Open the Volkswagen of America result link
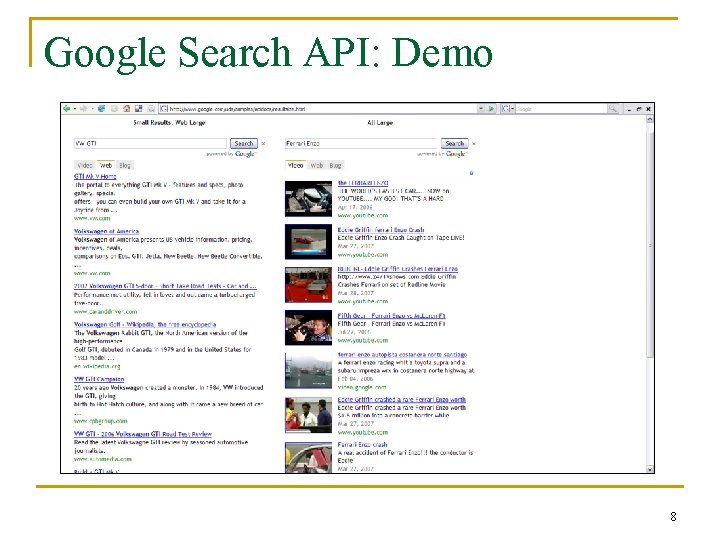Screen dimensions: 720x540 (107, 231)
